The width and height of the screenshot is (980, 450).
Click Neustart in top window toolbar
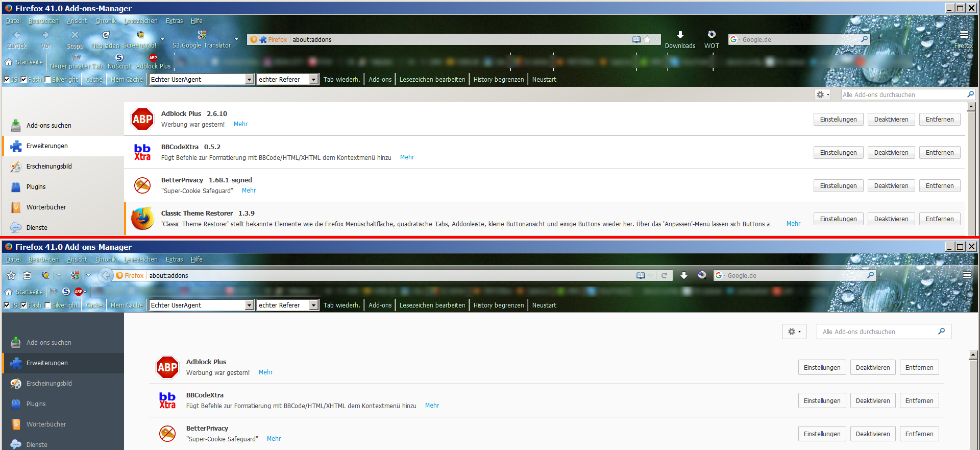pos(544,79)
